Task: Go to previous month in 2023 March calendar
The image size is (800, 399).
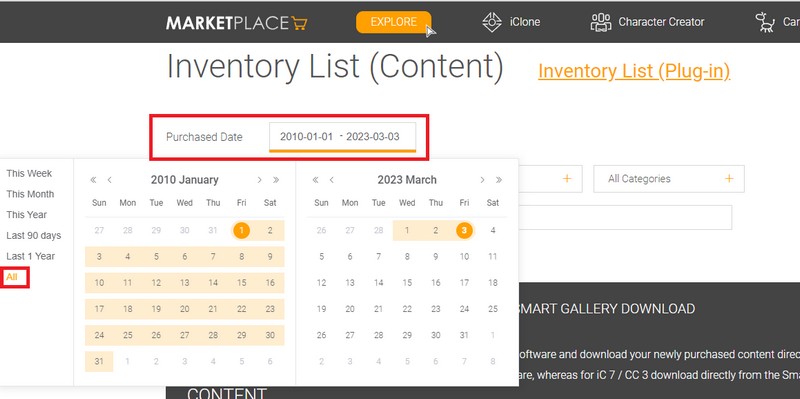Action: [x=332, y=180]
